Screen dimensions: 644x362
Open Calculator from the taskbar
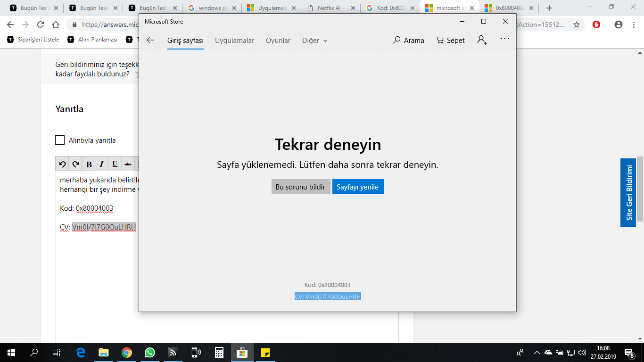pyautogui.click(x=219, y=352)
